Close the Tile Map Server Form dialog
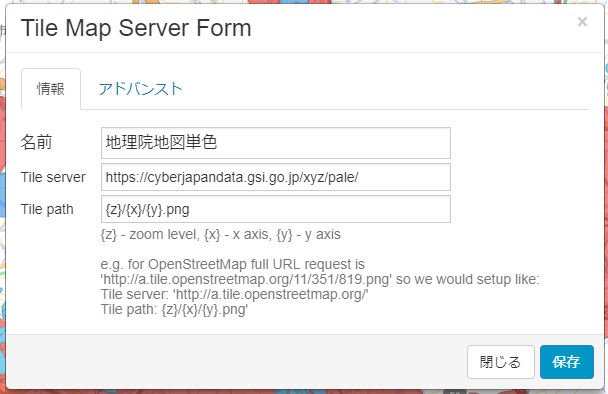Image resolution: width=608 pixels, height=394 pixels. tap(582, 22)
